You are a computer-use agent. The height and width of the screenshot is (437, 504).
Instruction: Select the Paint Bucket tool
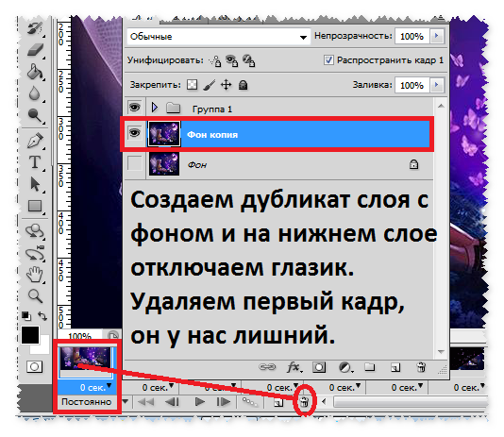[35, 72]
